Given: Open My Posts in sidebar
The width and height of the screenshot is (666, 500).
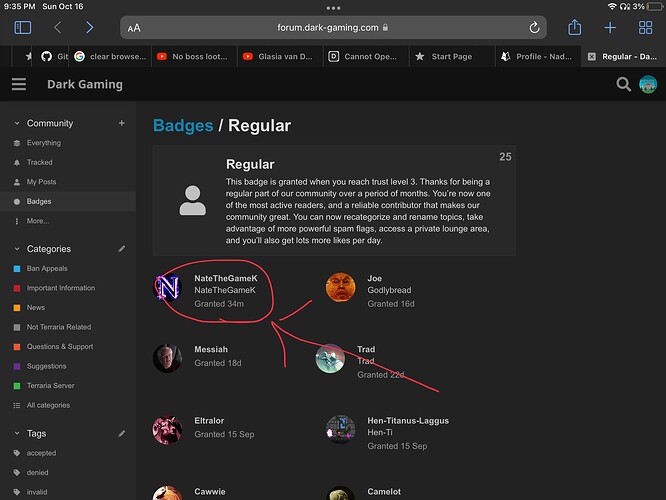Looking at the screenshot, I should click(43, 182).
